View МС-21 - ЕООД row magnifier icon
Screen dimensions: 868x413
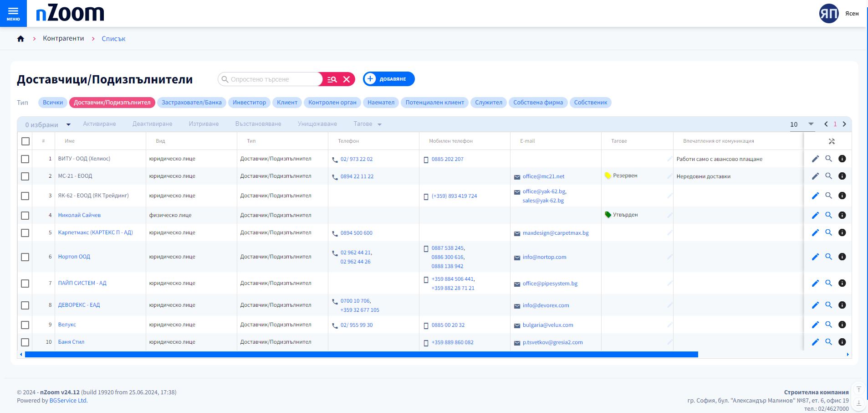(x=829, y=176)
